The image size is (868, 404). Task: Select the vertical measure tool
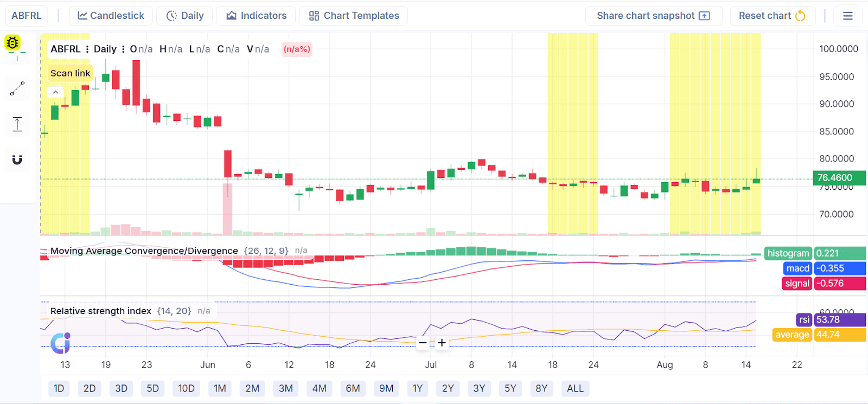coord(17,124)
